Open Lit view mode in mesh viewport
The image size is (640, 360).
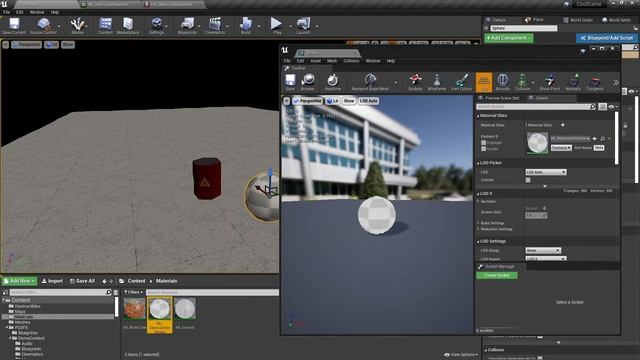333,101
